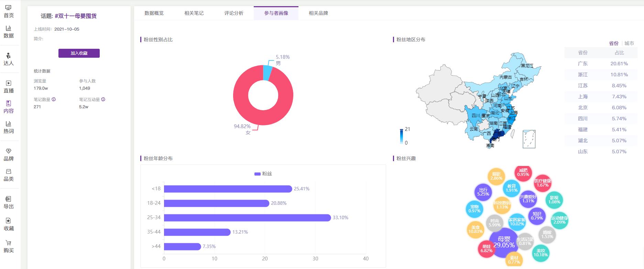Screen dimensions: 644x269
Task: Click info icon beside 笔记数量
Action: [54, 99]
